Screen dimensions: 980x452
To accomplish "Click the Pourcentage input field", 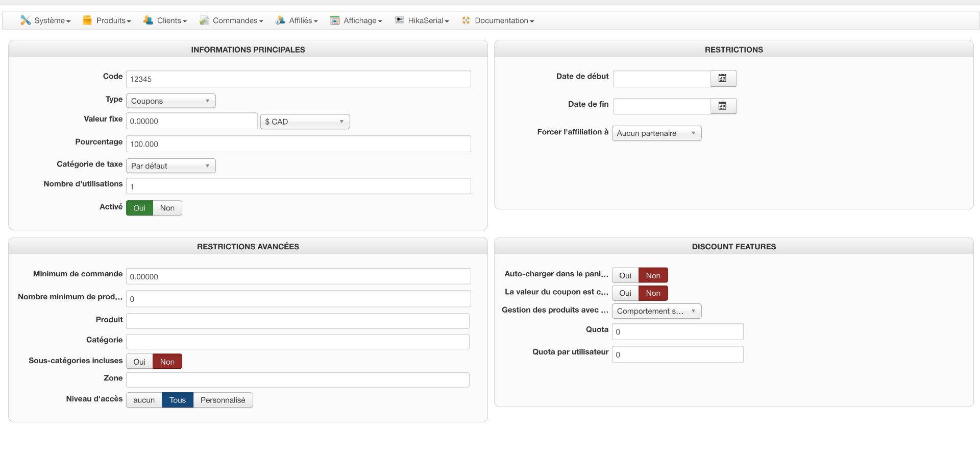I will pyautogui.click(x=298, y=144).
